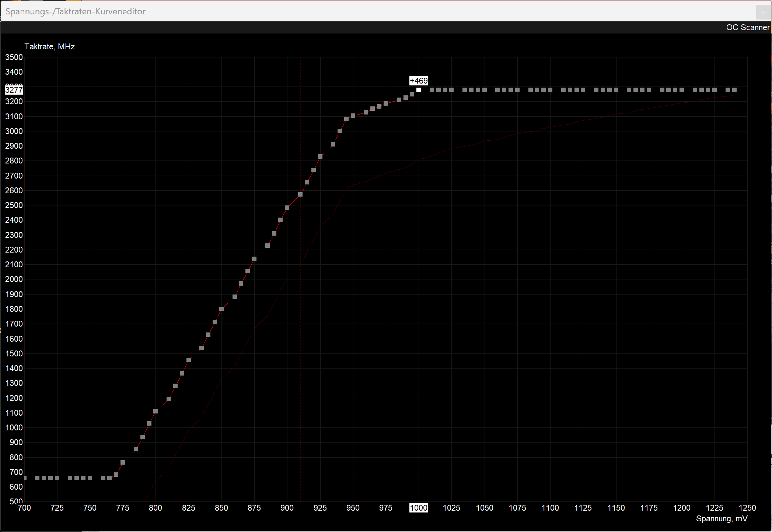This screenshot has height=532, width=772.
Task: Select the highlighted curve point at 1000 mV
Action: click(419, 90)
